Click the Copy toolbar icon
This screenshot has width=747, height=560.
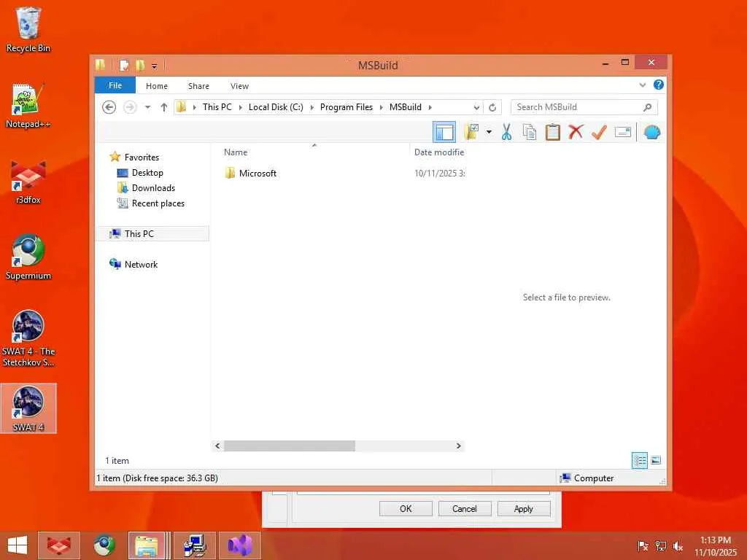(x=530, y=132)
